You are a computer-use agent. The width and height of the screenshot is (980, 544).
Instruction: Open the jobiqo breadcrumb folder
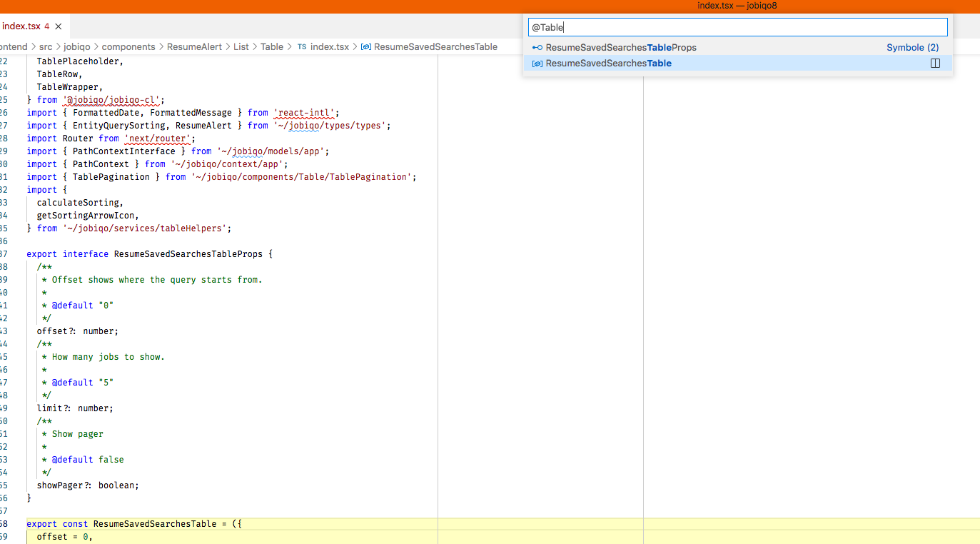point(76,46)
